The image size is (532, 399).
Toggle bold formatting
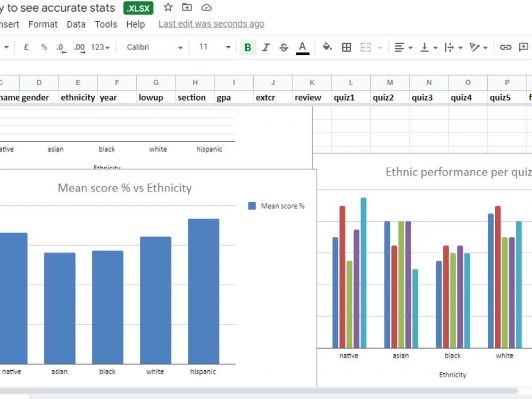tap(248, 47)
